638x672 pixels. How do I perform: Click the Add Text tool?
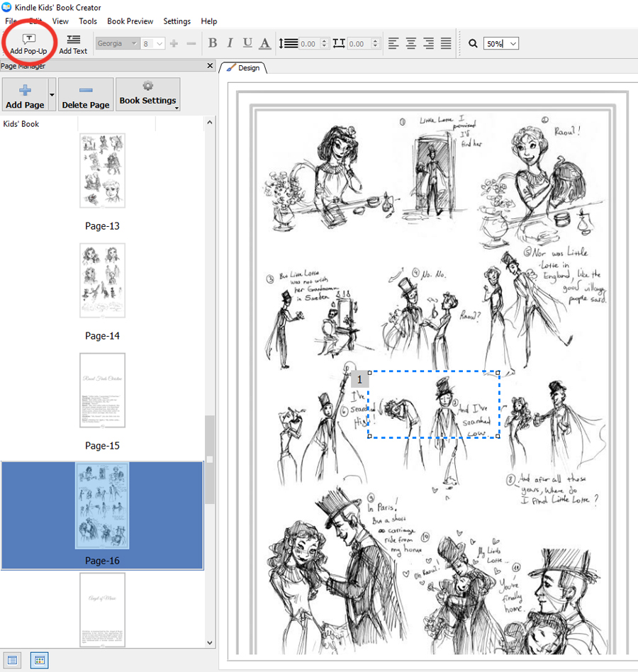[73, 44]
